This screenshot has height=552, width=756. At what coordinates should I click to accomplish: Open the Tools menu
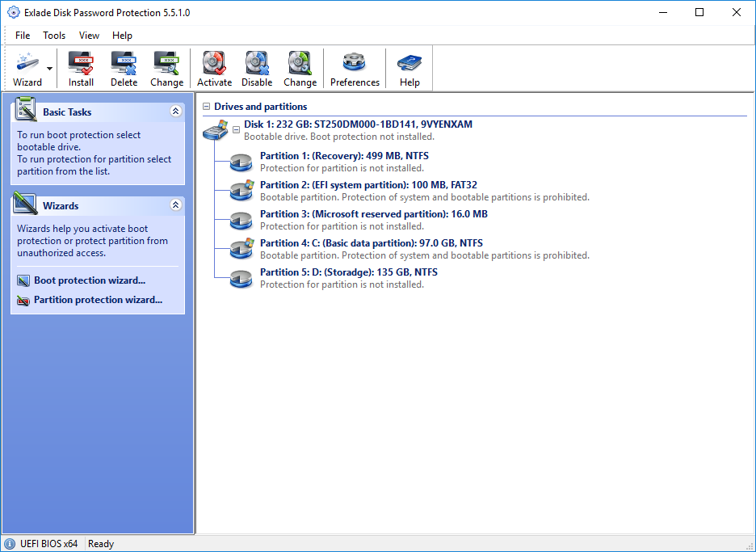pyautogui.click(x=53, y=35)
